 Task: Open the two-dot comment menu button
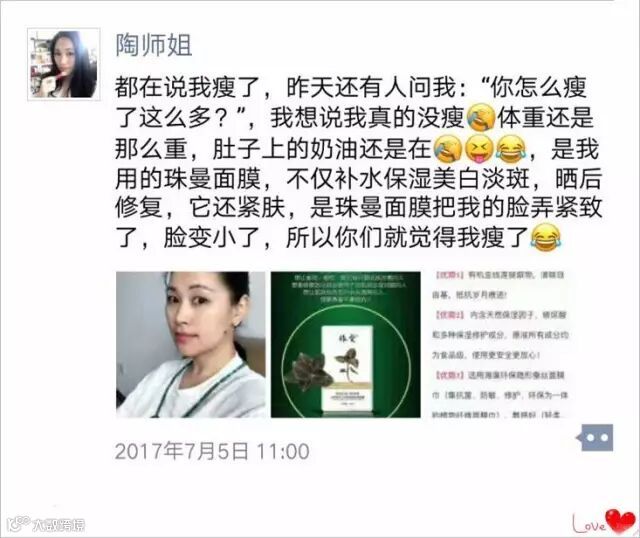point(595,438)
